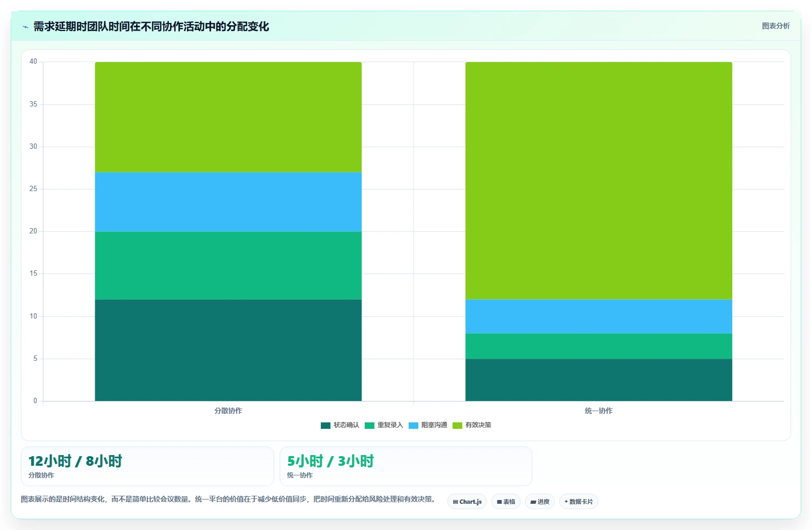Click the 有效决策 legend text
The image size is (812, 530).
pyautogui.click(x=478, y=425)
